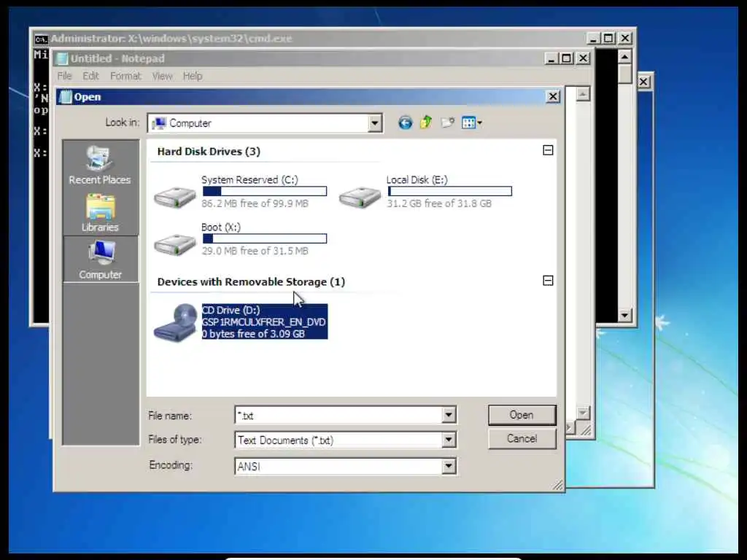Click Boot (X:) capacity bar

[x=265, y=238]
